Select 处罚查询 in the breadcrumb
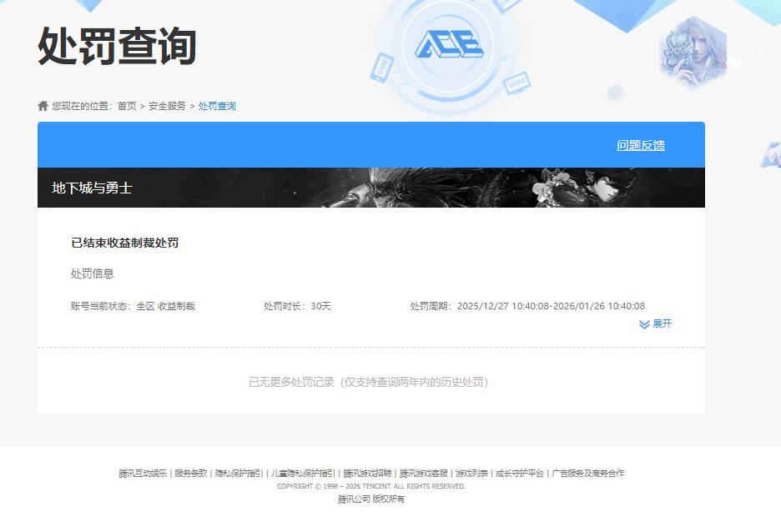 tap(216, 106)
